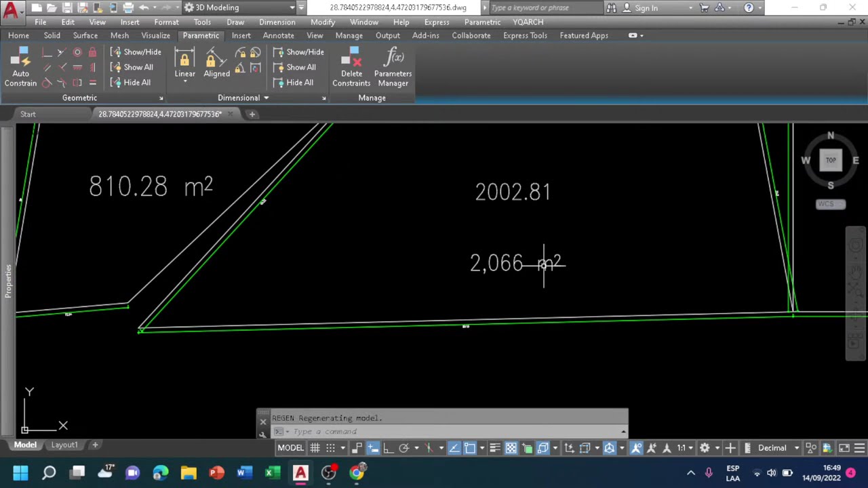This screenshot has width=868, height=488.
Task: Click the Windows Start button
Action: tap(20, 472)
